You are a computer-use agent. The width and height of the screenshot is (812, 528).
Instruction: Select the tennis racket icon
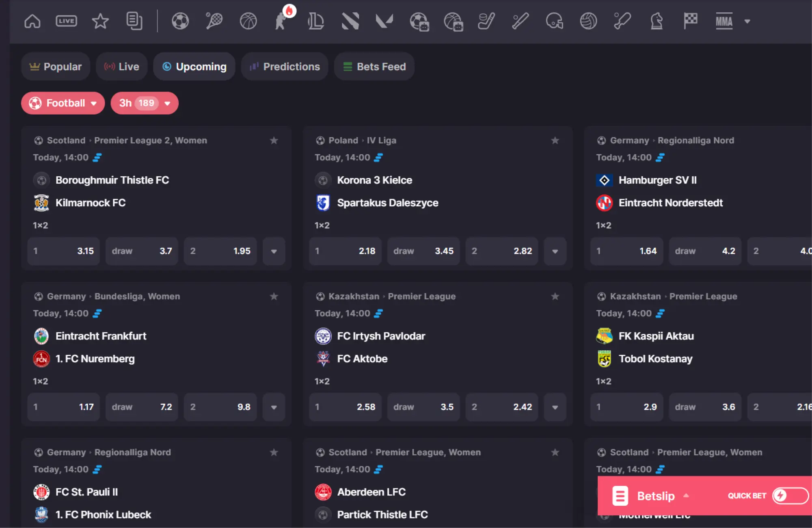tap(214, 21)
